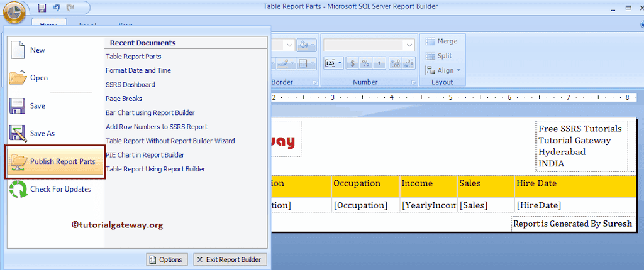644x270 pixels.
Task: Click the fill color paint bucket icon
Action: 304,45
